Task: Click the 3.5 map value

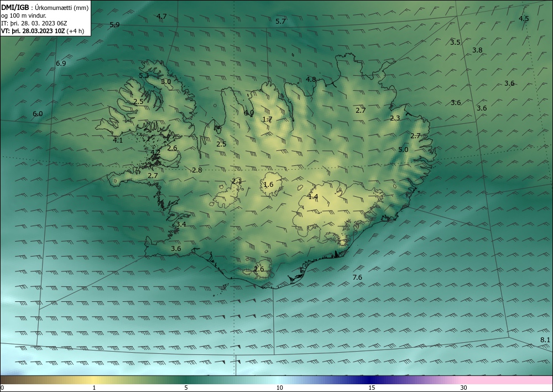Action: click(455, 43)
